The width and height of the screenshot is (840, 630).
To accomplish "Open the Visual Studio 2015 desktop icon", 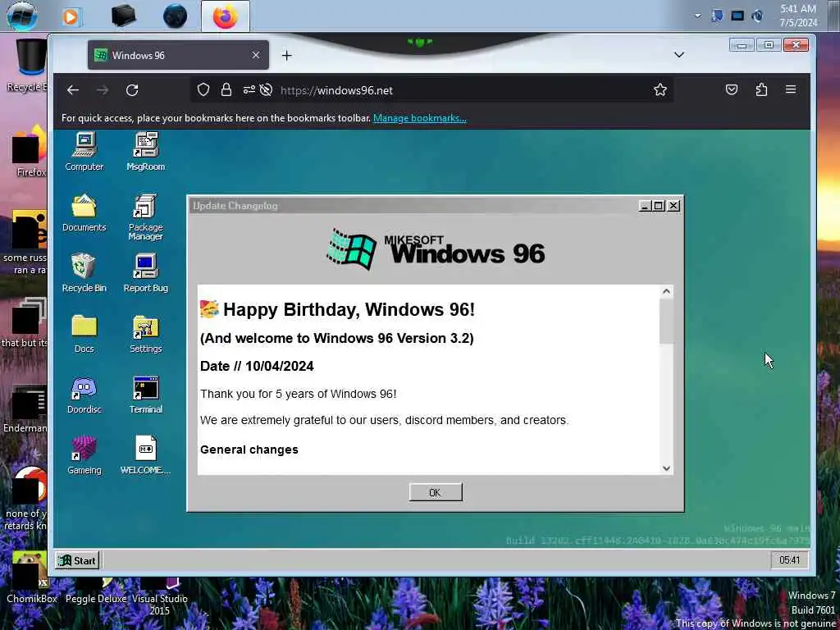I will pyautogui.click(x=160, y=598).
